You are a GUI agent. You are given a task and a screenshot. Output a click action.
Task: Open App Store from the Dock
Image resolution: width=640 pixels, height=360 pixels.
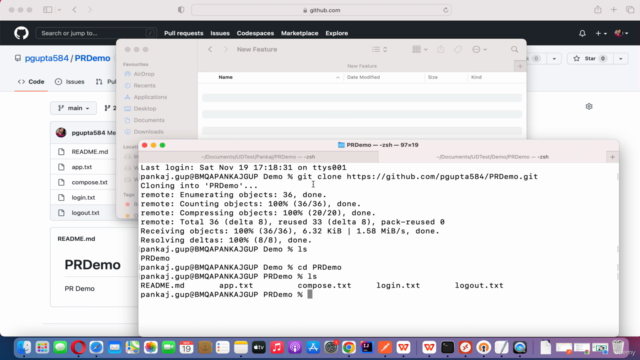[x=313, y=347]
